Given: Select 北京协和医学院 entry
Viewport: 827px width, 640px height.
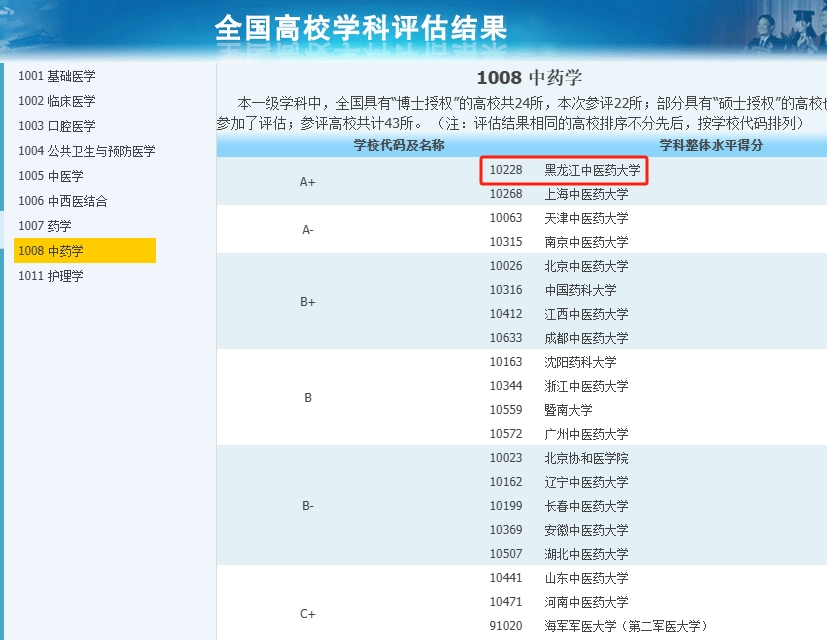Looking at the screenshot, I should tap(586, 458).
